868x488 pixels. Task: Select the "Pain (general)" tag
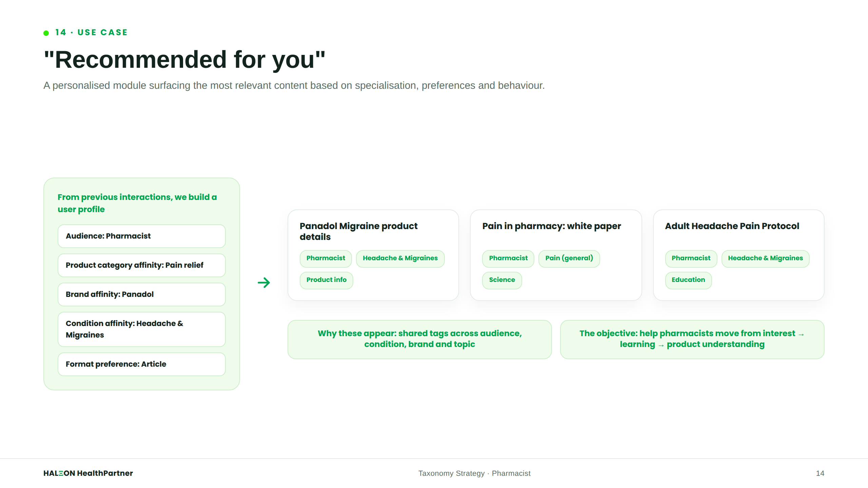569,259
